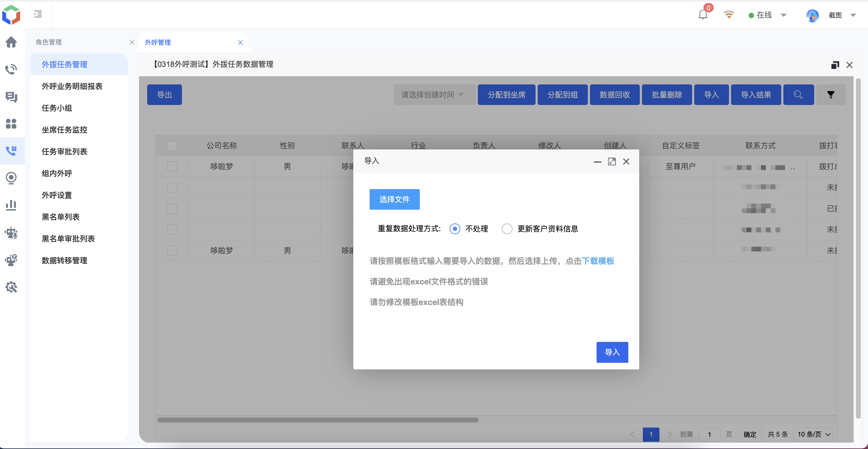Open the webcam monitoring sidebar icon

pos(11,178)
